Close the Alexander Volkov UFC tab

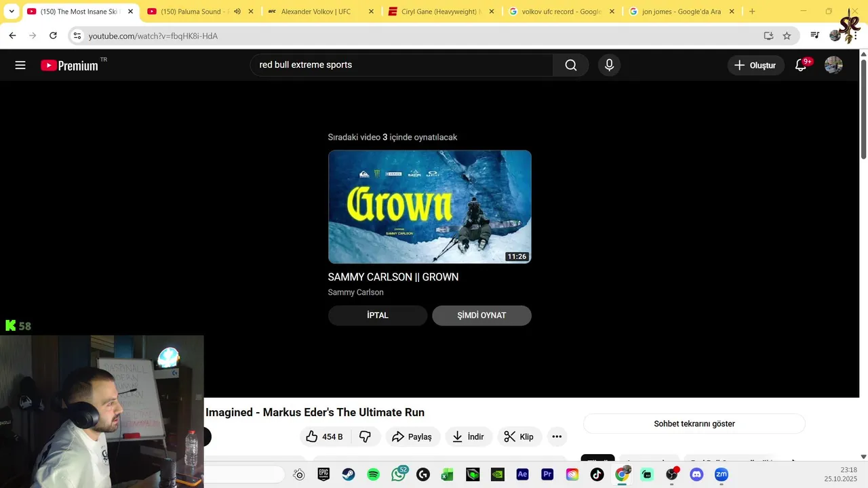pos(371,12)
